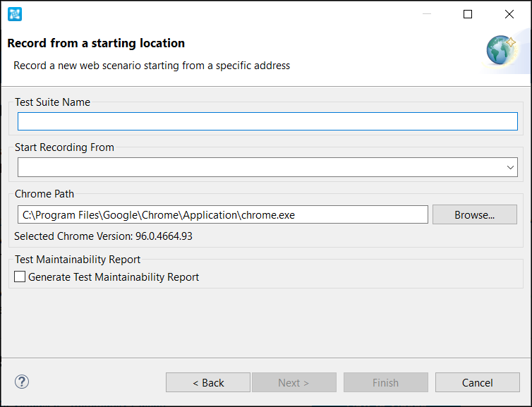Click the Test Maintainability Report group label

[78, 260]
